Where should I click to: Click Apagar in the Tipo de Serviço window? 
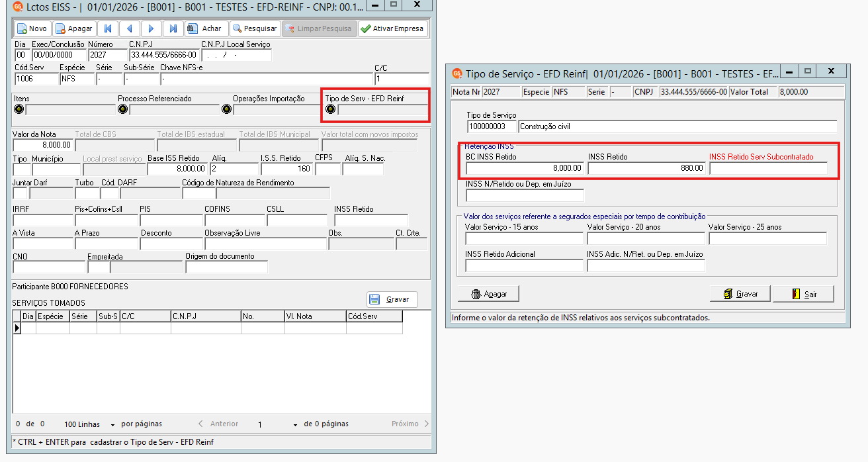[488, 294]
